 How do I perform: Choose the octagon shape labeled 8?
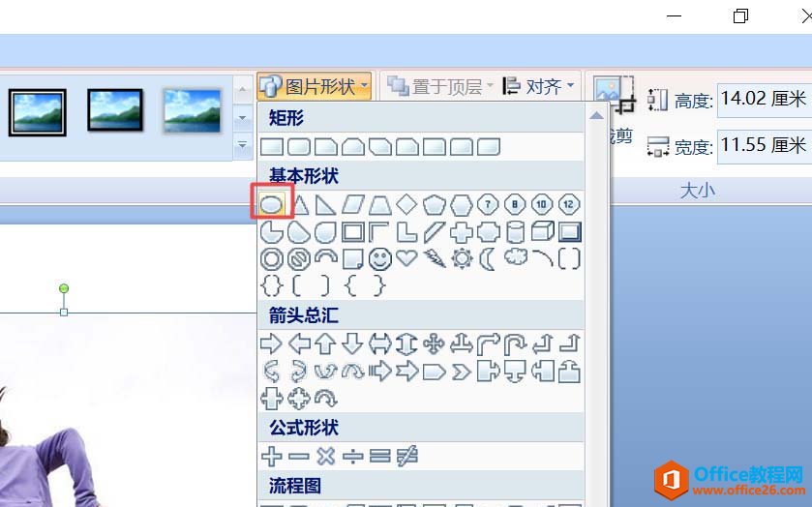[515, 204]
